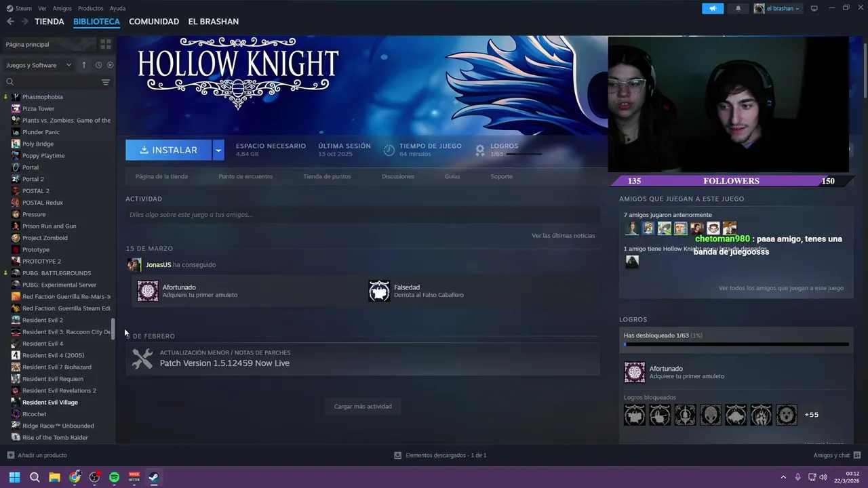Go back with the left arrow
Viewport: 868px width, 488px height.
point(10,22)
